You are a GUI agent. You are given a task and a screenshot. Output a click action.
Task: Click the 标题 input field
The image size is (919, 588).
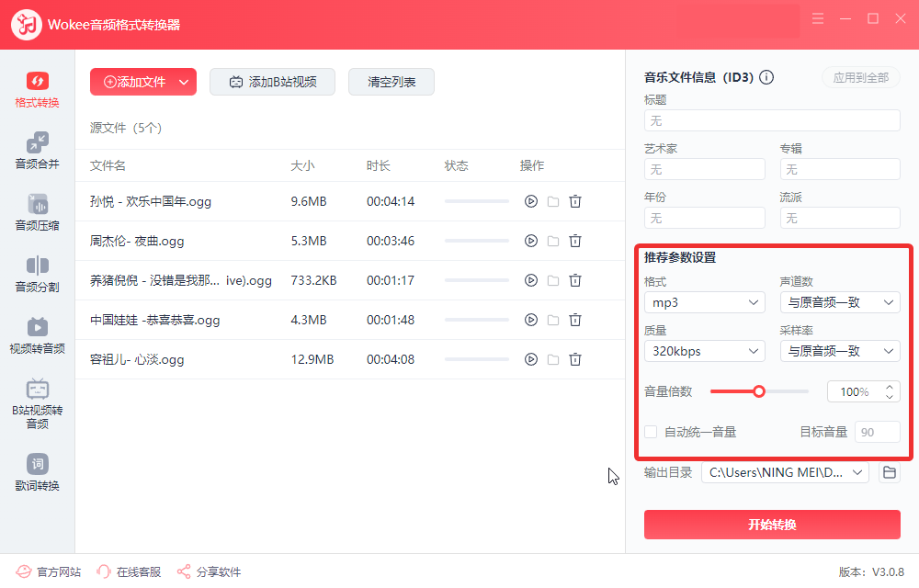click(x=772, y=120)
